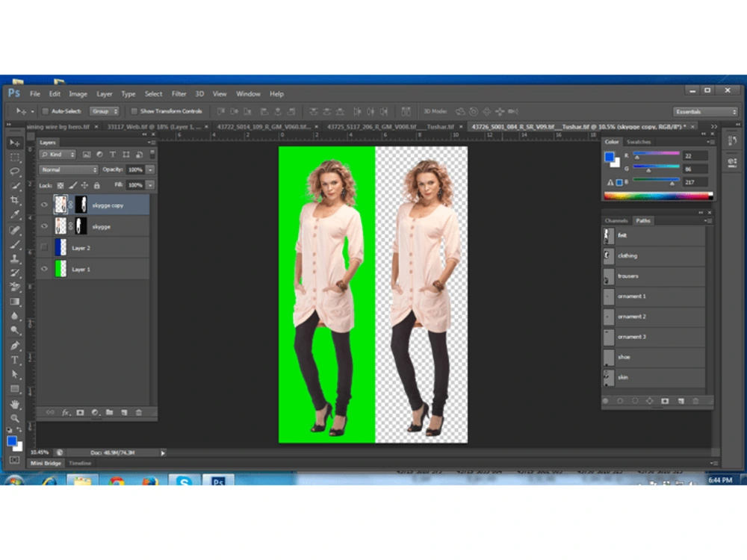Image resolution: width=747 pixels, height=560 pixels.
Task: Select the clothing path
Action: pos(654,255)
